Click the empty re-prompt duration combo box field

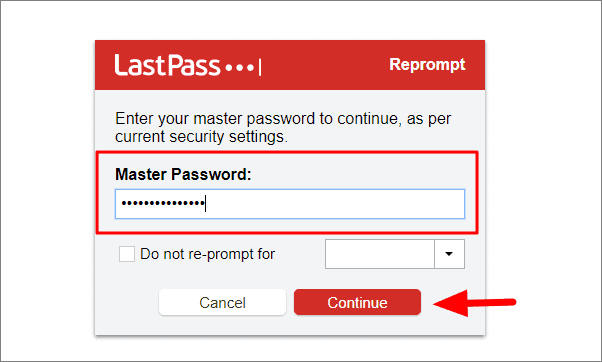tap(380, 254)
